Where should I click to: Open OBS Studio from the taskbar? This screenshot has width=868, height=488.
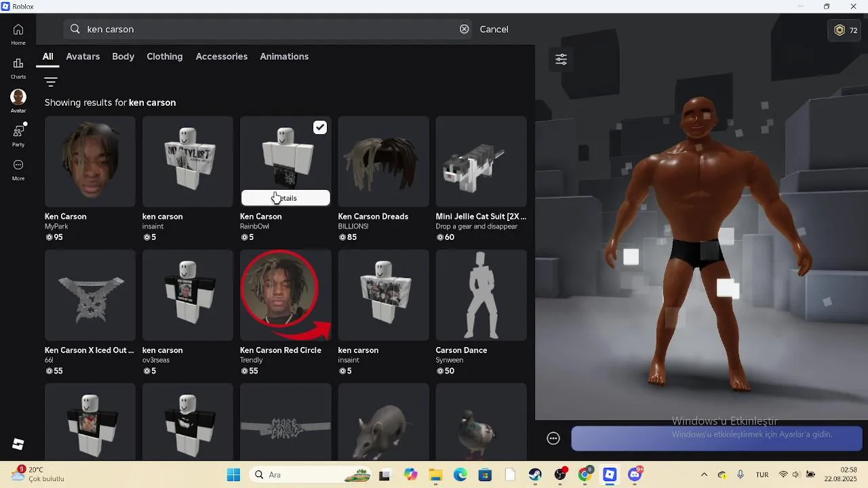560,475
